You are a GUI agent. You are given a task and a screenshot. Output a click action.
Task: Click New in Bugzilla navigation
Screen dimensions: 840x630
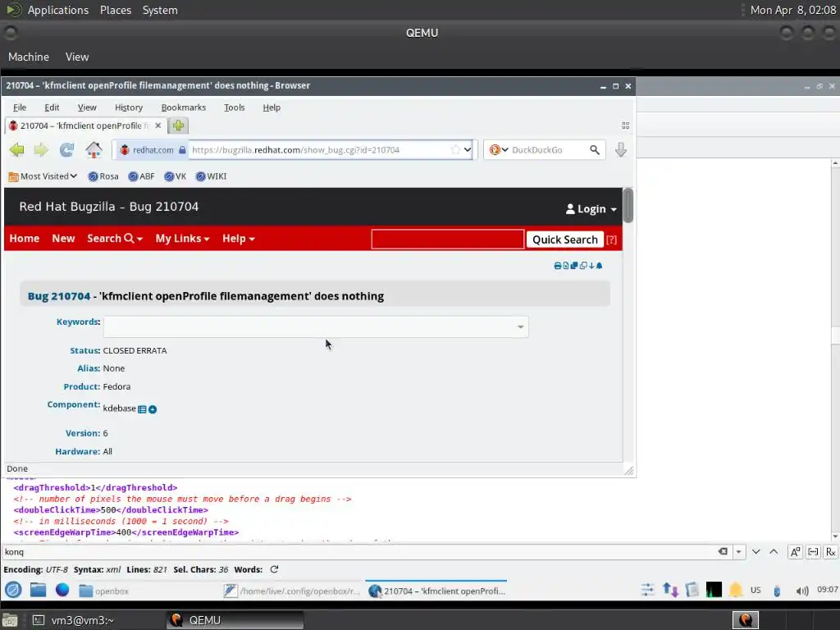click(63, 239)
